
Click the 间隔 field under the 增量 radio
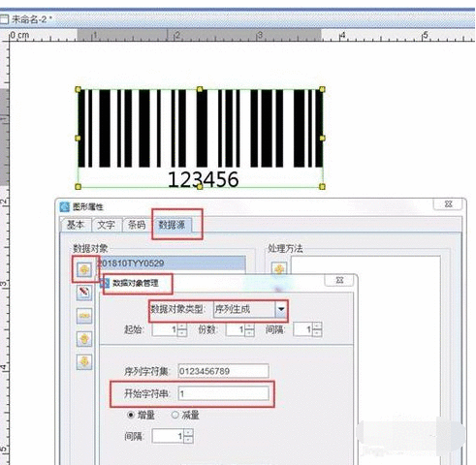click(x=168, y=436)
